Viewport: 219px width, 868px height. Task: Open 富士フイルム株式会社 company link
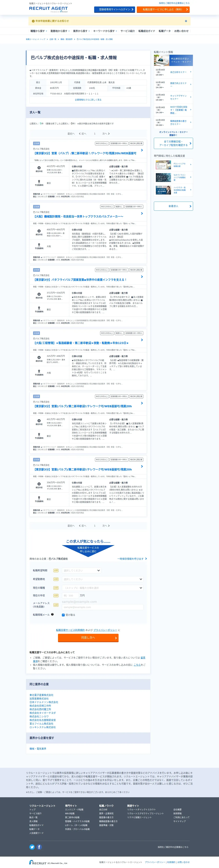click(41, 724)
